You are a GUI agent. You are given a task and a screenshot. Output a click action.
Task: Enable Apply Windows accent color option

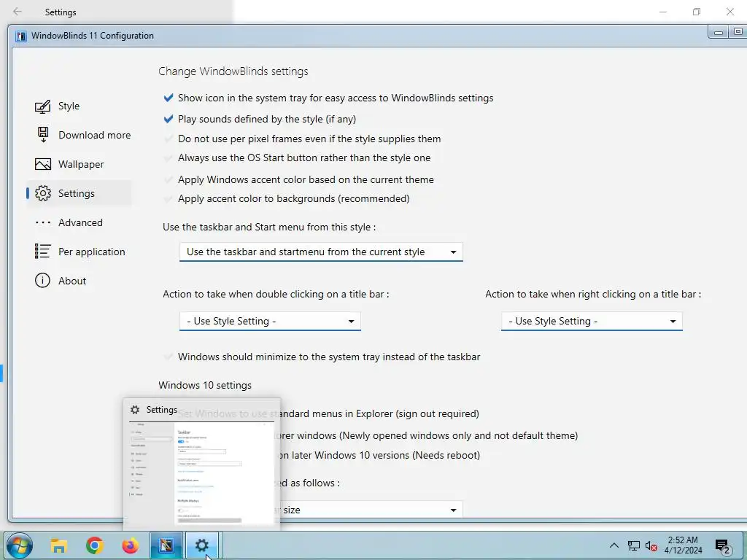coord(169,180)
